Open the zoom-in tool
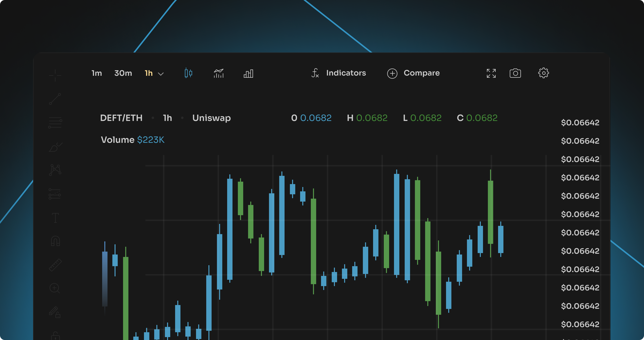The width and height of the screenshot is (644, 340). pyautogui.click(x=55, y=288)
